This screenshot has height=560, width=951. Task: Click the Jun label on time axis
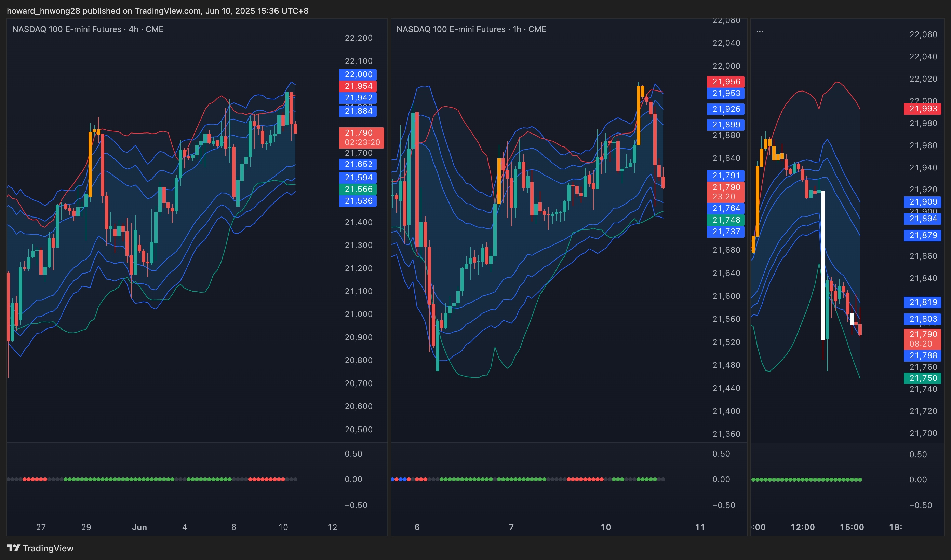point(139,527)
